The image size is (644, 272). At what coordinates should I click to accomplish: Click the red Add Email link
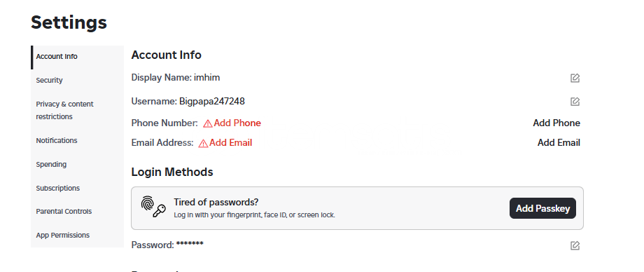(x=231, y=143)
